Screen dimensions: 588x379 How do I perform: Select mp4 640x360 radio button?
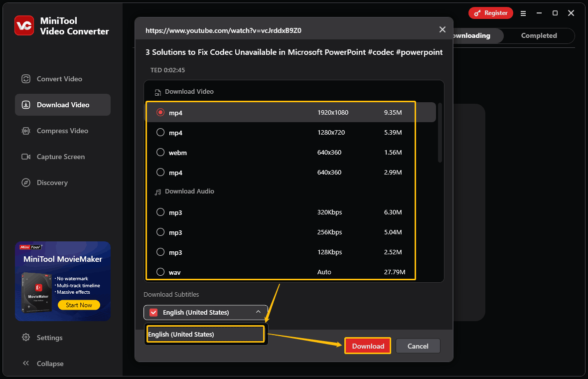tap(160, 172)
